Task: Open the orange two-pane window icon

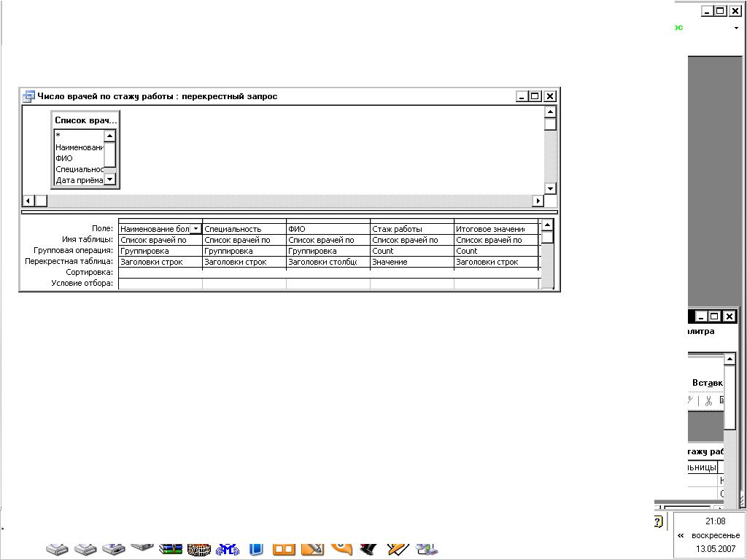Action: (284, 550)
